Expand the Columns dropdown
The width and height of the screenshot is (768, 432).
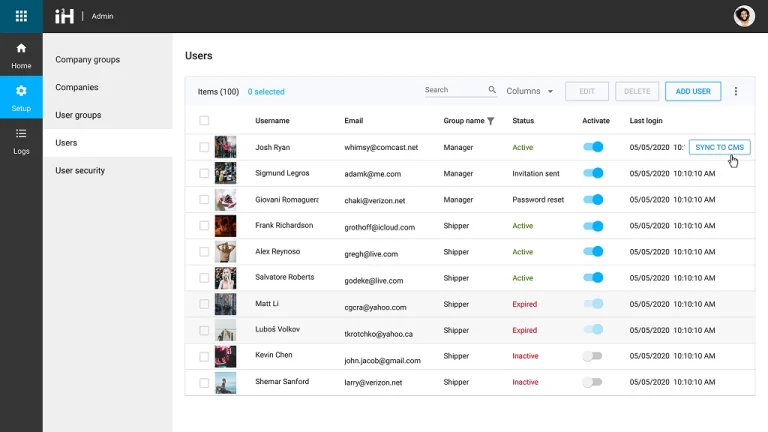point(530,91)
